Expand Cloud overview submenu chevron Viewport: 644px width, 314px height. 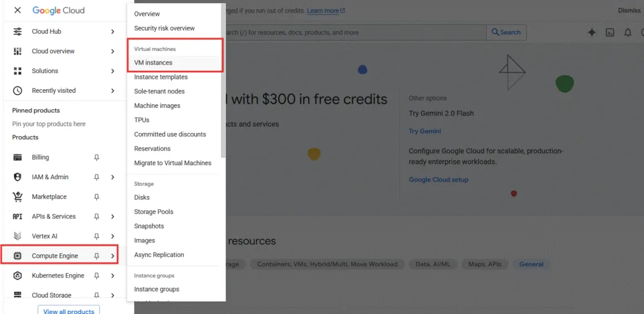[x=113, y=51]
